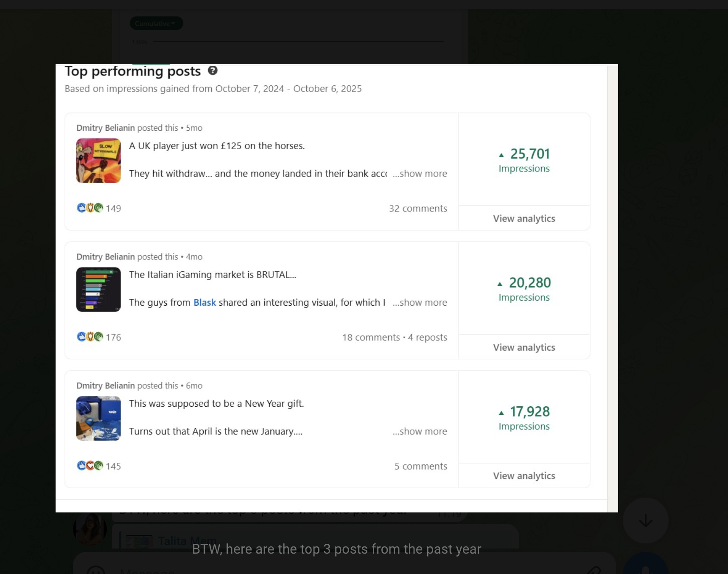The height and width of the screenshot is (574, 728).
Task: Open the Cumulative dropdown
Action: tap(156, 23)
